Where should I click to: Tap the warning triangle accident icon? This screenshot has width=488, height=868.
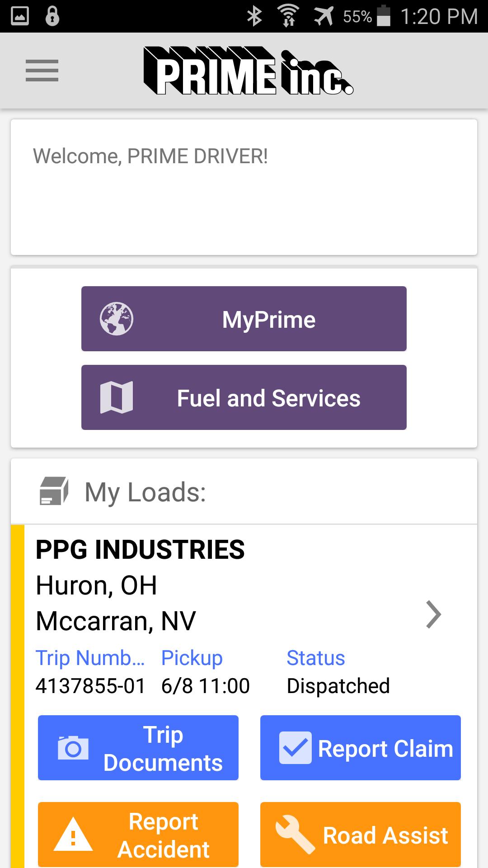[73, 835]
